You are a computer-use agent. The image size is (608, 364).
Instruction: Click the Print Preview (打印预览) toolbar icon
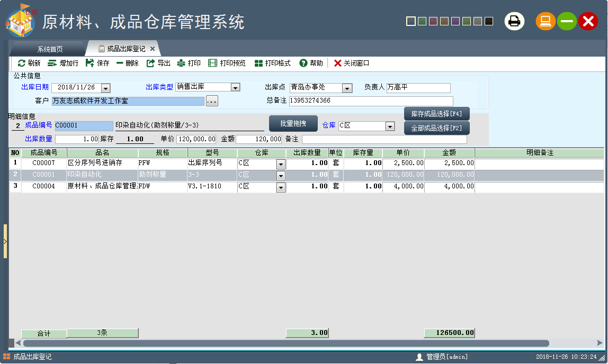pyautogui.click(x=213, y=63)
